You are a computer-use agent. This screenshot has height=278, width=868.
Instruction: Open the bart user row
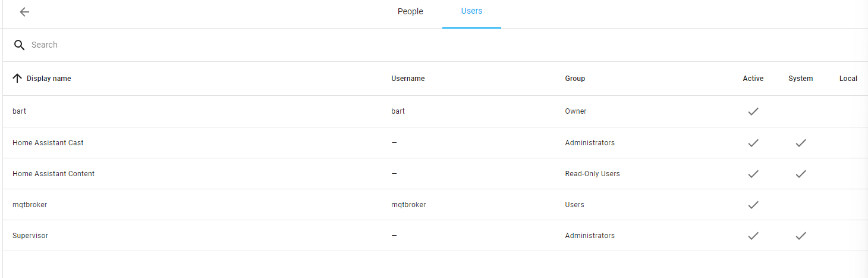tap(20, 111)
